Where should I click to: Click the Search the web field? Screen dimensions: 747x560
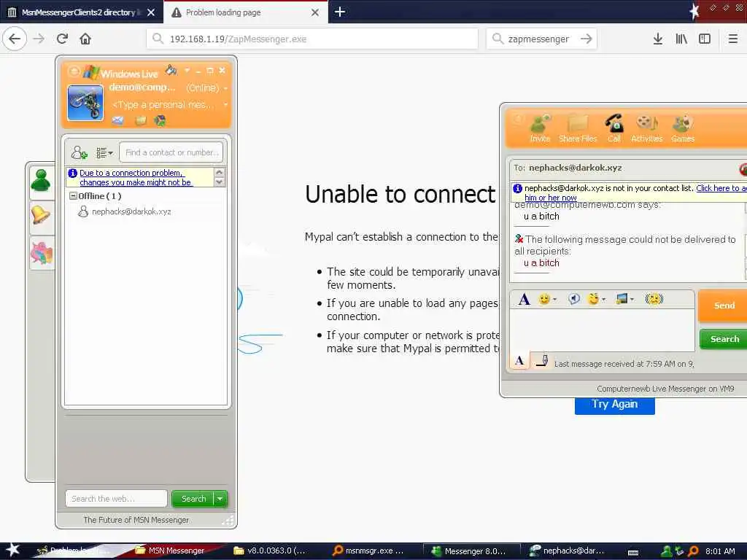click(x=116, y=499)
